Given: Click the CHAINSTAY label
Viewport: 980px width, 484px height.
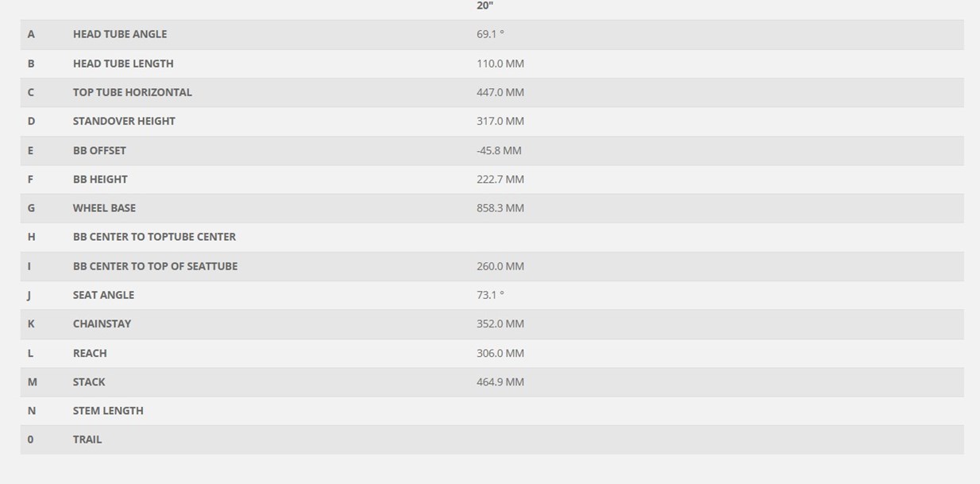Looking at the screenshot, I should pos(102,323).
